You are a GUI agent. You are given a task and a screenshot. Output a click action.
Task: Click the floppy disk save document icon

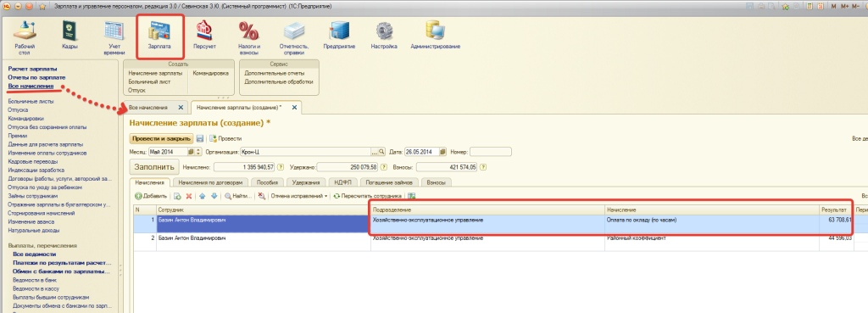200,138
